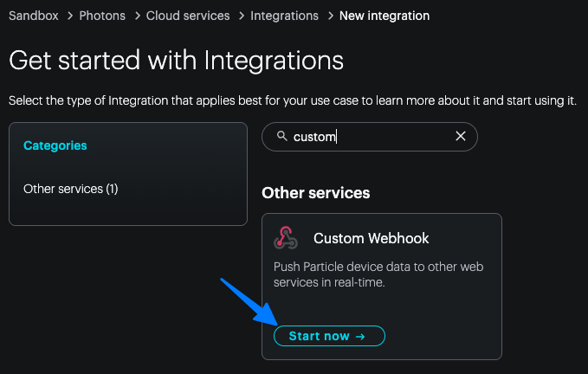This screenshot has width=588, height=374.
Task: Go to Cloud services breadcrumb
Action: pos(188,16)
